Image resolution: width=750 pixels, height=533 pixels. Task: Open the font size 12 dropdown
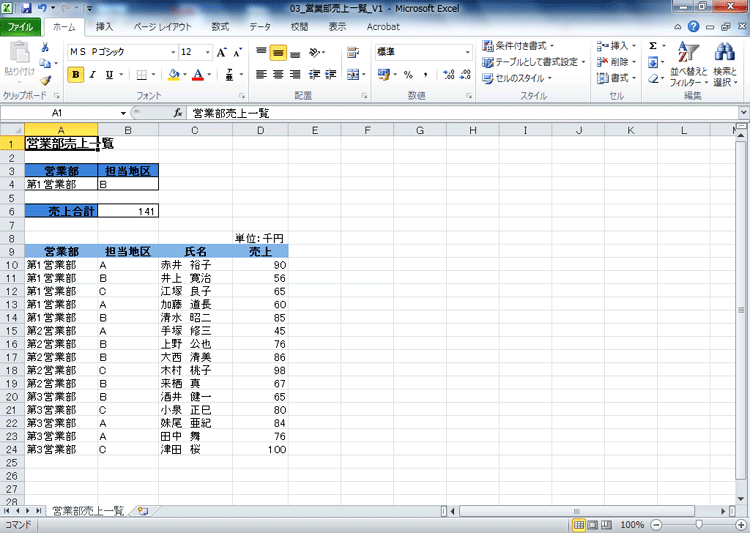point(208,52)
